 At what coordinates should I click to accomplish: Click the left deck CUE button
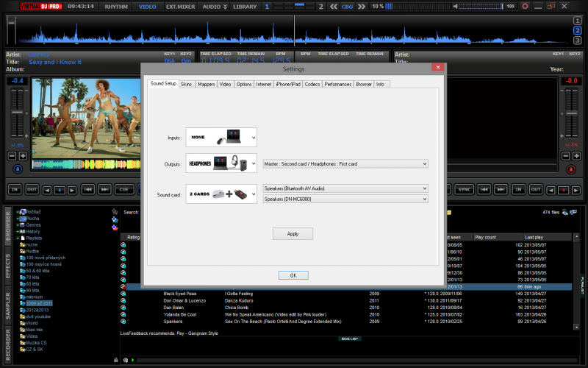coord(124,189)
